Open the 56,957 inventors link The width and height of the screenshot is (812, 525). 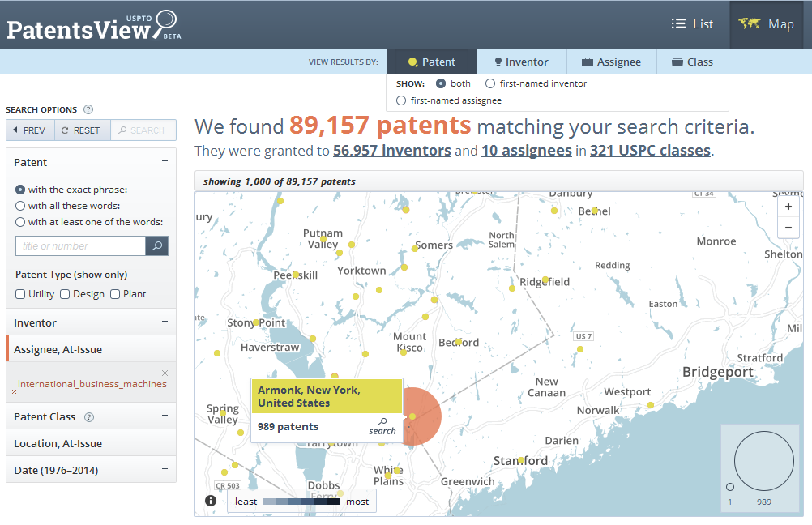(392, 151)
